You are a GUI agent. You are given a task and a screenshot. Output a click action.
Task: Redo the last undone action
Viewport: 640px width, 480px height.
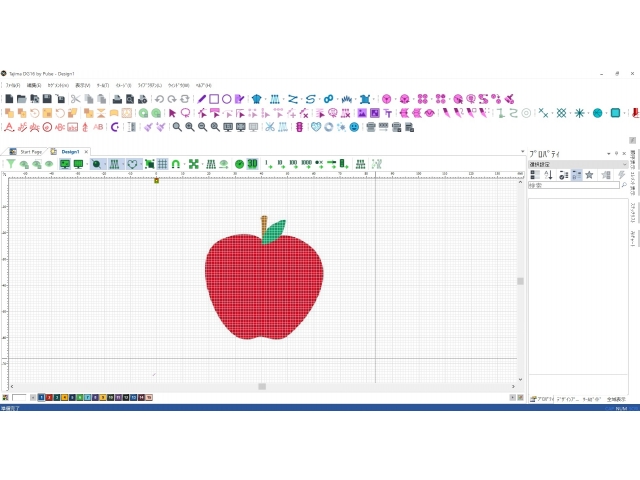(172, 99)
